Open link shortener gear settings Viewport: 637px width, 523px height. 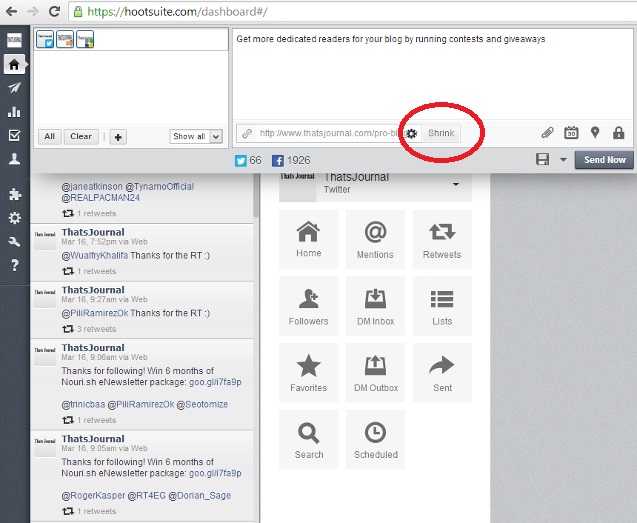412,133
